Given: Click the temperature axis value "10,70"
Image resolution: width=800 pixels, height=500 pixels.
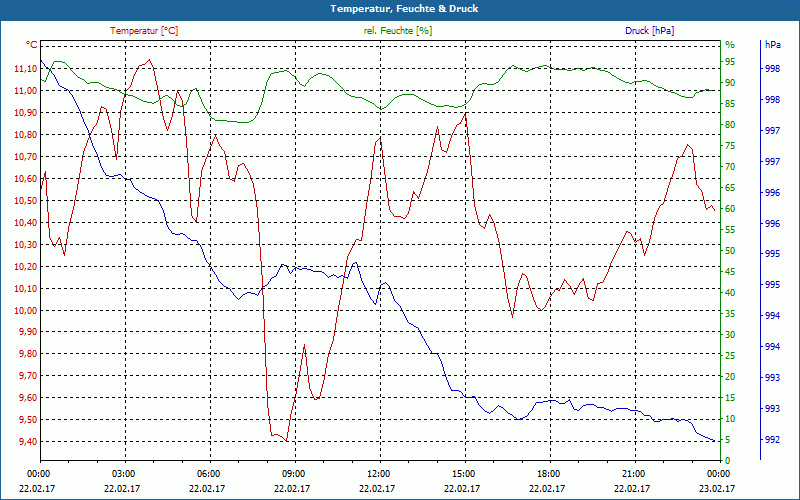Looking at the screenshot, I should click(x=26, y=157).
